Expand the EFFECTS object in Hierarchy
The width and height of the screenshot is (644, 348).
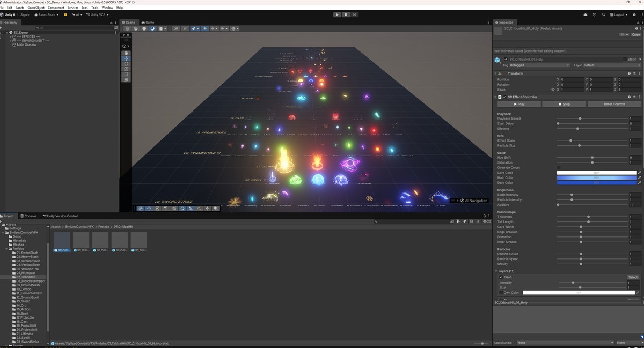pos(11,36)
